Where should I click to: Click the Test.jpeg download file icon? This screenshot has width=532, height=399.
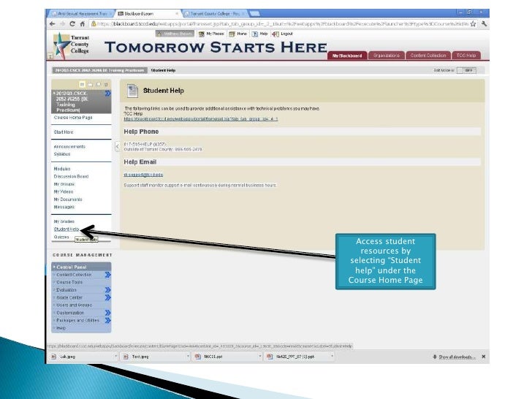[126, 357]
